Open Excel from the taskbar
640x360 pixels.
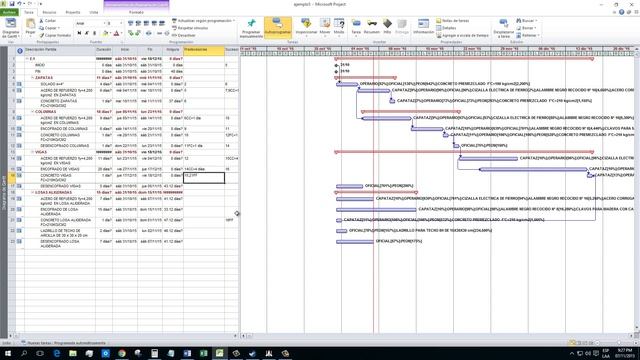point(203,353)
